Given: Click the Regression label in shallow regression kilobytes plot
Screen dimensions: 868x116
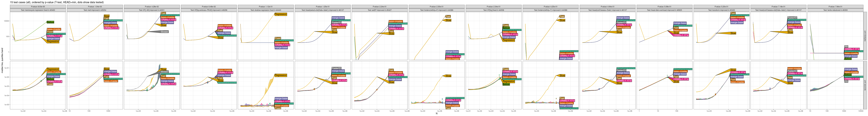Looking at the screenshot, I should pyautogui.click(x=280, y=14).
